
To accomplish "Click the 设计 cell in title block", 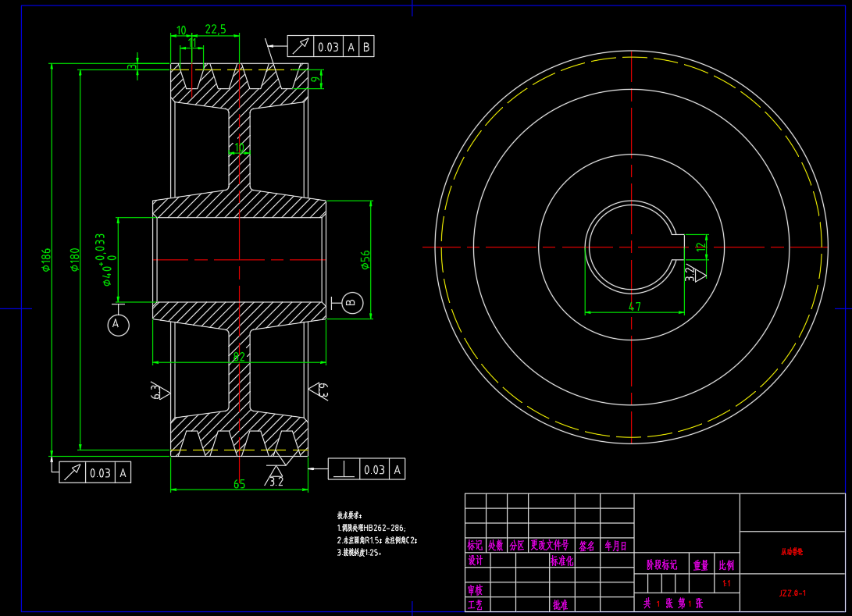I will coord(476,561).
